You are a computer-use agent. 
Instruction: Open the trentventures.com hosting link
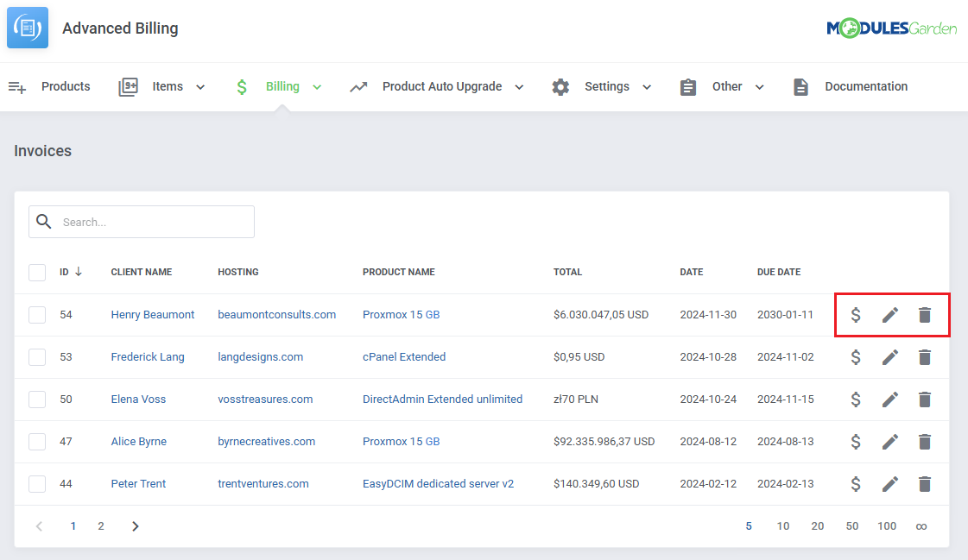point(263,483)
